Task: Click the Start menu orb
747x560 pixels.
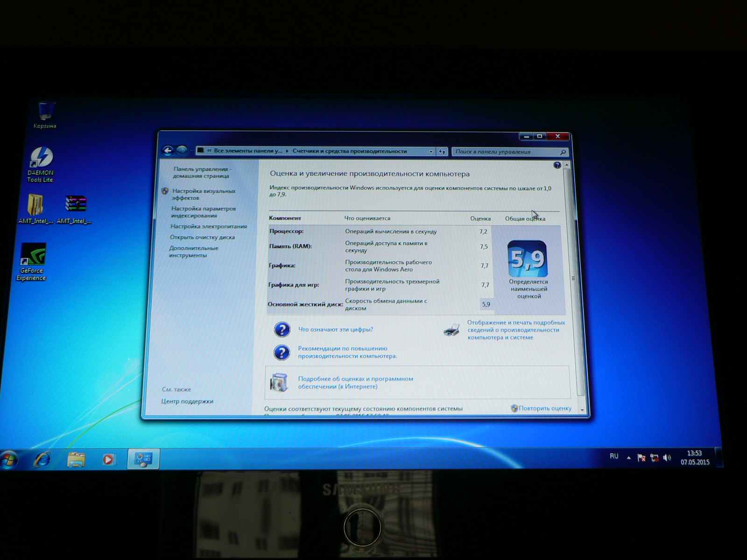Action: 9,460
